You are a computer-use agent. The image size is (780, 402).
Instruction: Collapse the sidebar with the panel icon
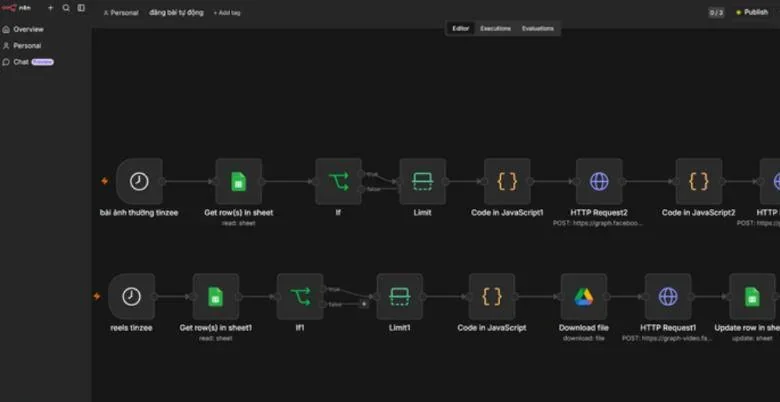pyautogui.click(x=81, y=8)
